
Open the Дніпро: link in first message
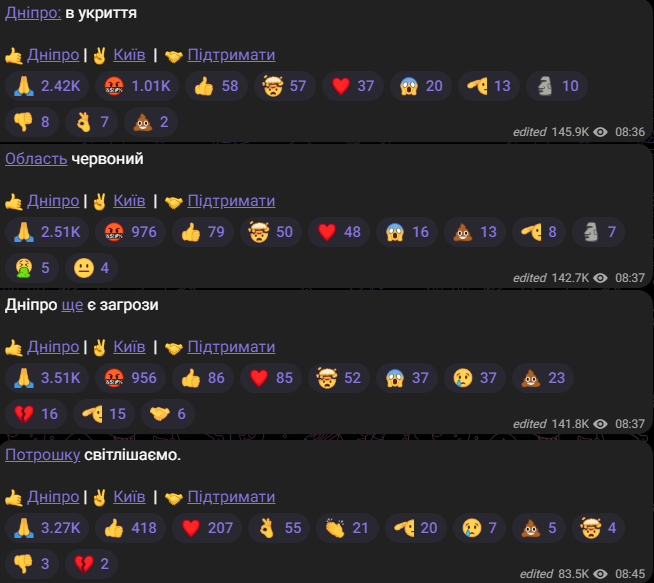[33, 13]
